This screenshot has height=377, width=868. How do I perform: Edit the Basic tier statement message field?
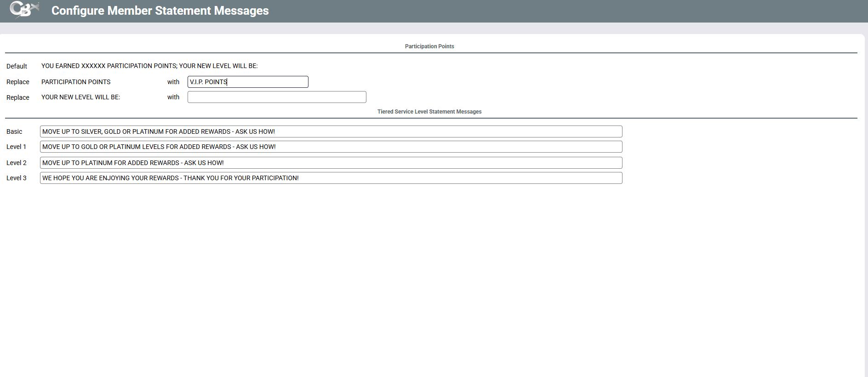point(331,131)
